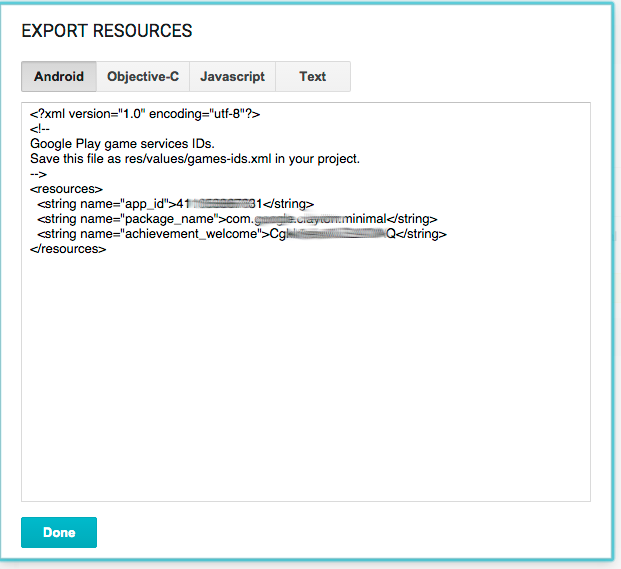Image resolution: width=621 pixels, height=569 pixels.
Task: Switch to the Objective-C tab
Action: point(143,76)
